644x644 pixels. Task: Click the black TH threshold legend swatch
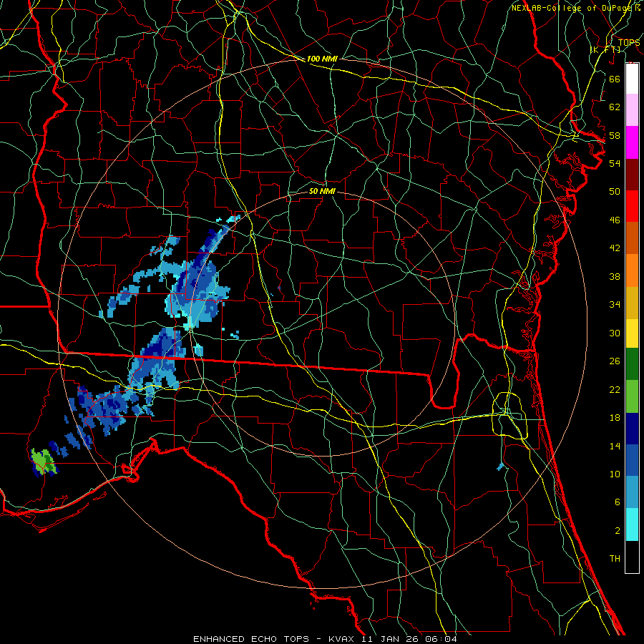(x=632, y=557)
